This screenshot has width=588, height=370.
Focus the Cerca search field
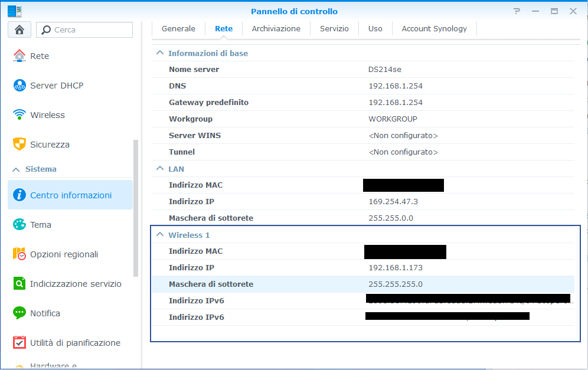click(x=84, y=30)
